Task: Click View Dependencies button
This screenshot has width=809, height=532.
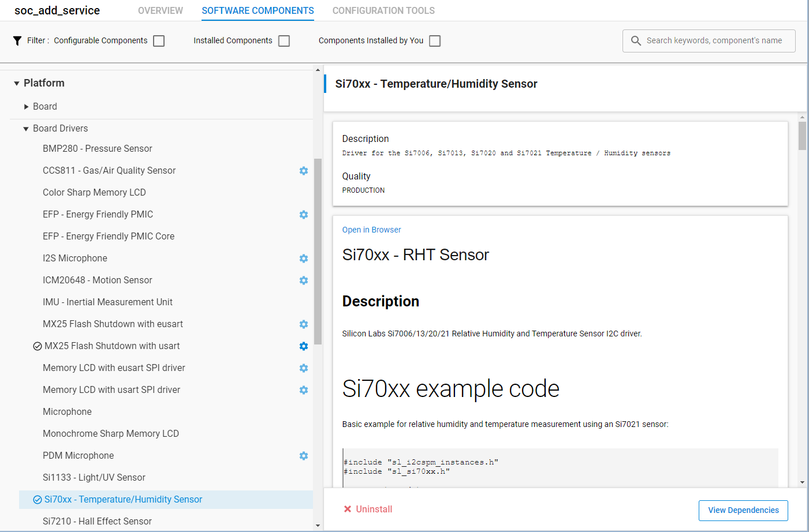Action: coord(743,510)
